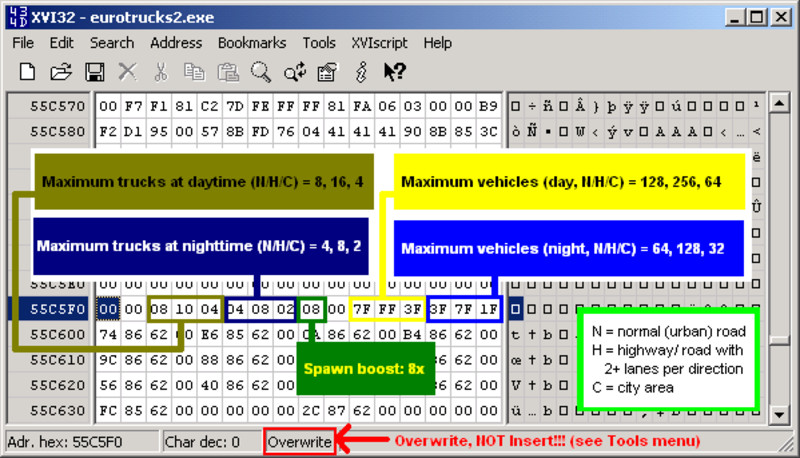Close the XVI32 window

[x=782, y=17]
